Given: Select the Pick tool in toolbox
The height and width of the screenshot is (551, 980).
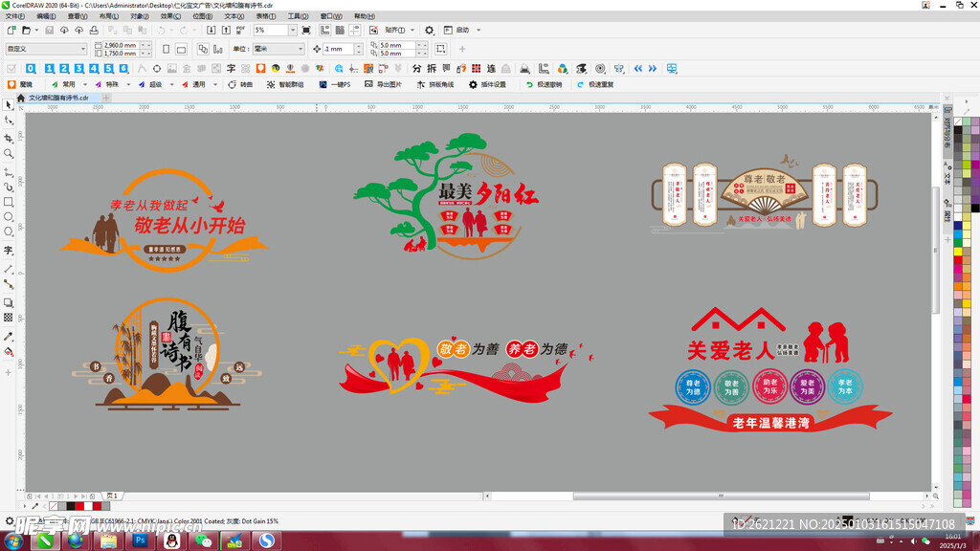Looking at the screenshot, I should pyautogui.click(x=9, y=105).
